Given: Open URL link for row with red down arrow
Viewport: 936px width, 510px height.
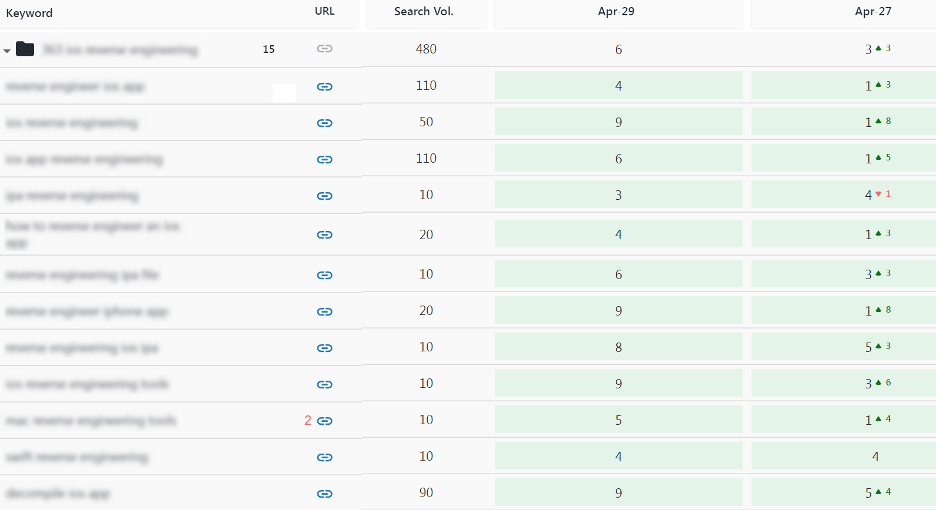Looking at the screenshot, I should click(x=324, y=196).
